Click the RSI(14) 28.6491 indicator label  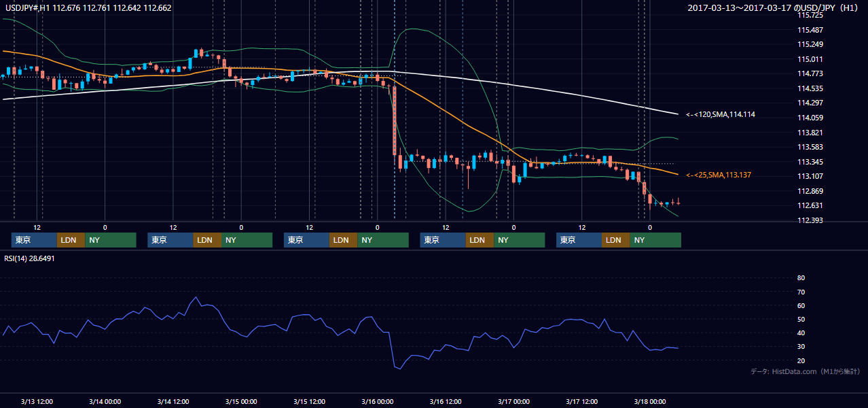29,258
